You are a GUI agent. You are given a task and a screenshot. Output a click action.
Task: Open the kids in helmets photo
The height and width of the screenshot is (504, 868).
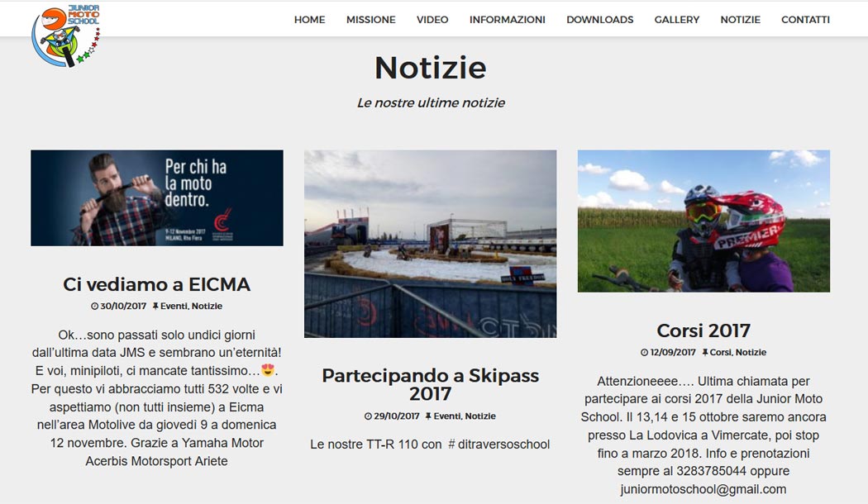coord(703,221)
